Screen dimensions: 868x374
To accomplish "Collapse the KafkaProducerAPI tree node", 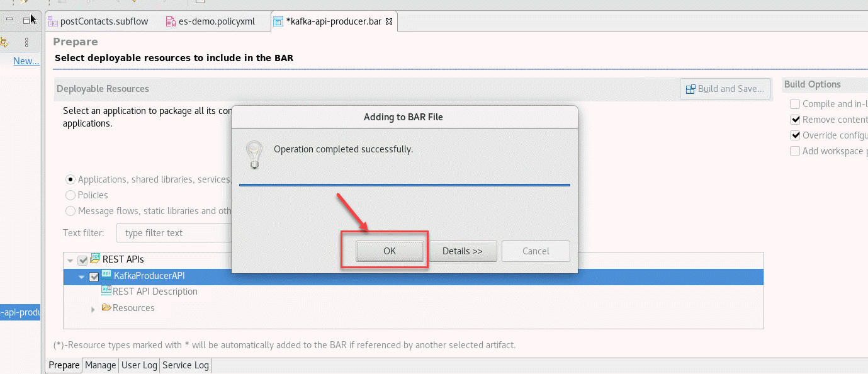I will coord(81,276).
